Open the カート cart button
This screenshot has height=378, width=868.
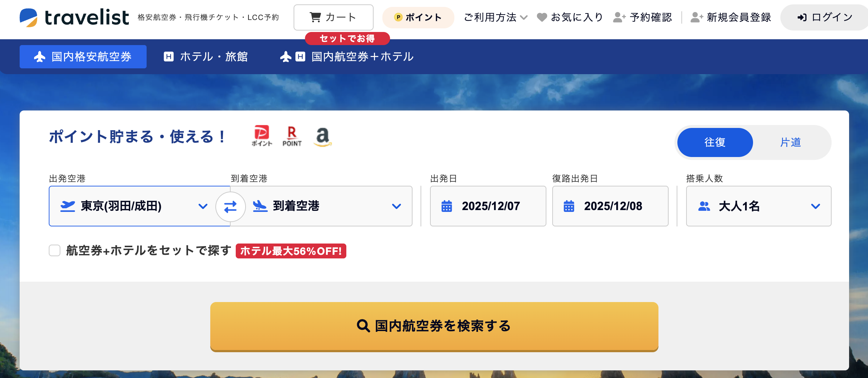333,17
